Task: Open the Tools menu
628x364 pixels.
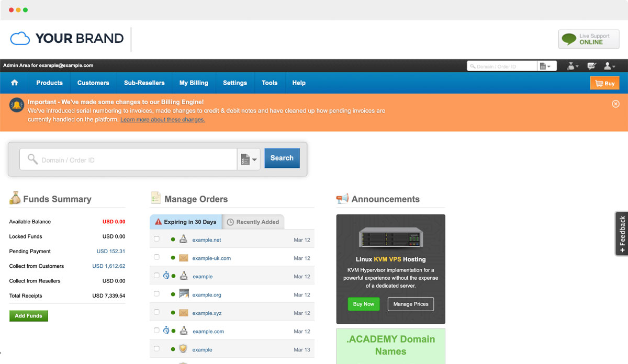Action: pos(270,83)
